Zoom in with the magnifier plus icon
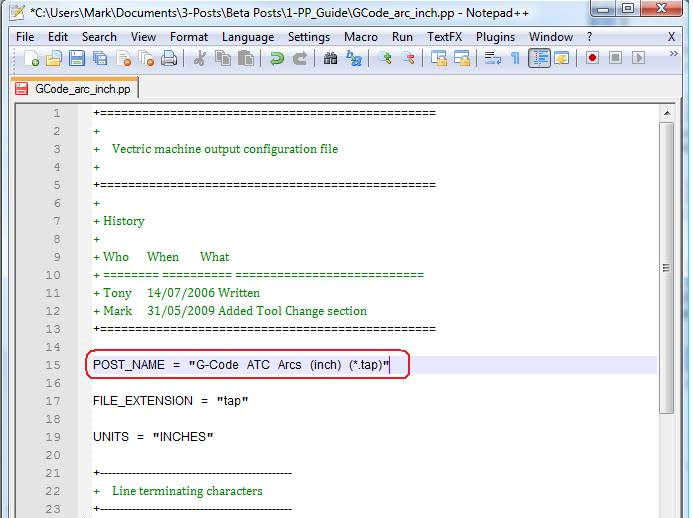 (x=385, y=58)
